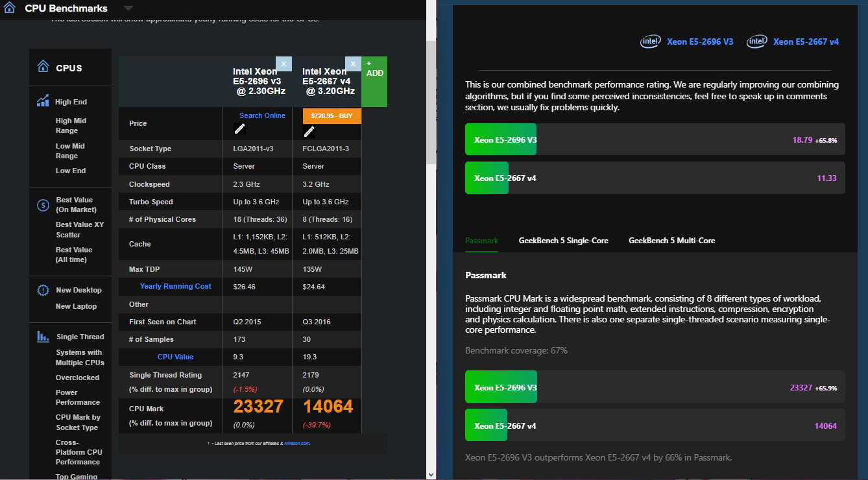868x480 pixels.
Task: Click the Single Thread bar chart icon
Action: coord(43,337)
